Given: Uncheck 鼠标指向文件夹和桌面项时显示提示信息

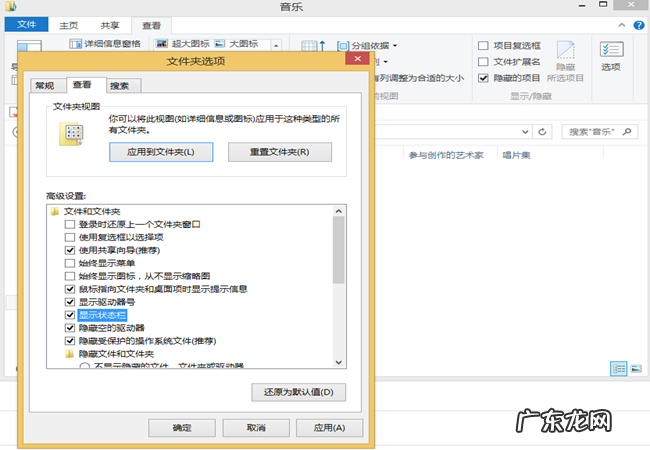Looking at the screenshot, I should click(x=70, y=289).
